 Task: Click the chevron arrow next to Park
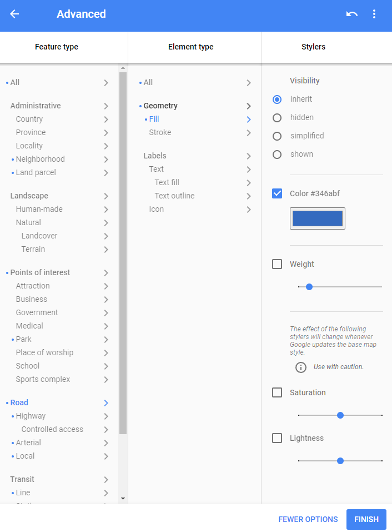coord(105,340)
